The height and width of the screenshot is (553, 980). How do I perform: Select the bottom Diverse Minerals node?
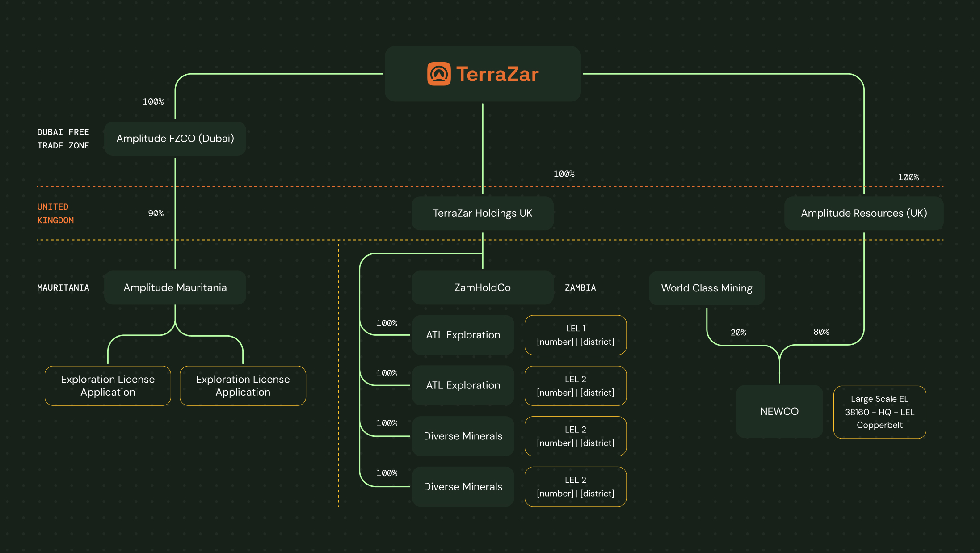pyautogui.click(x=463, y=486)
